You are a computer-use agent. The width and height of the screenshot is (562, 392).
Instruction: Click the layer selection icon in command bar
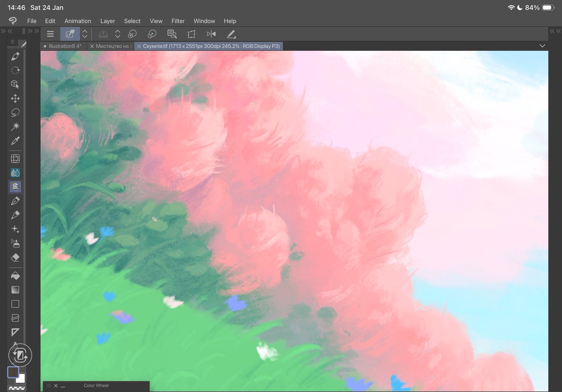pyautogui.click(x=172, y=34)
